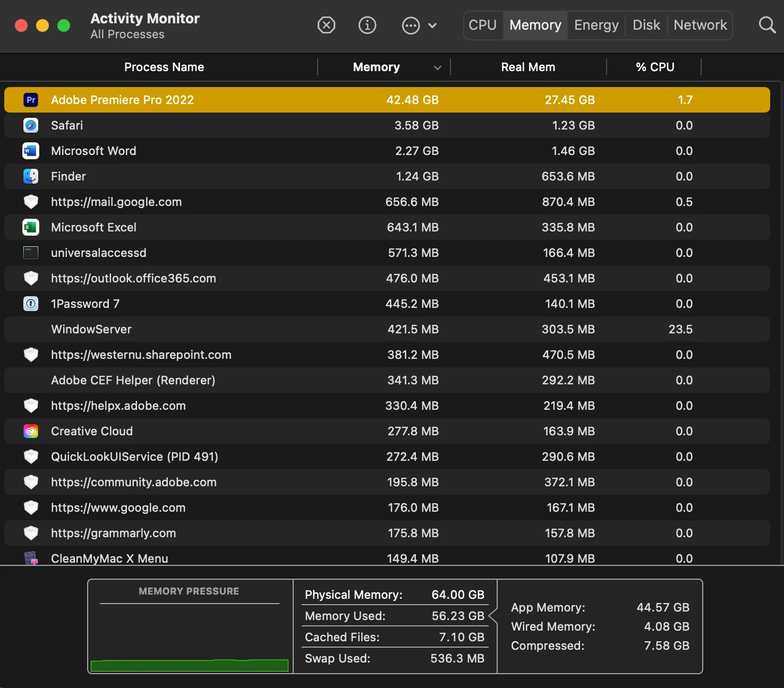784x688 pixels.
Task: Click the 42.48 GB memory value
Action: pyautogui.click(x=412, y=100)
